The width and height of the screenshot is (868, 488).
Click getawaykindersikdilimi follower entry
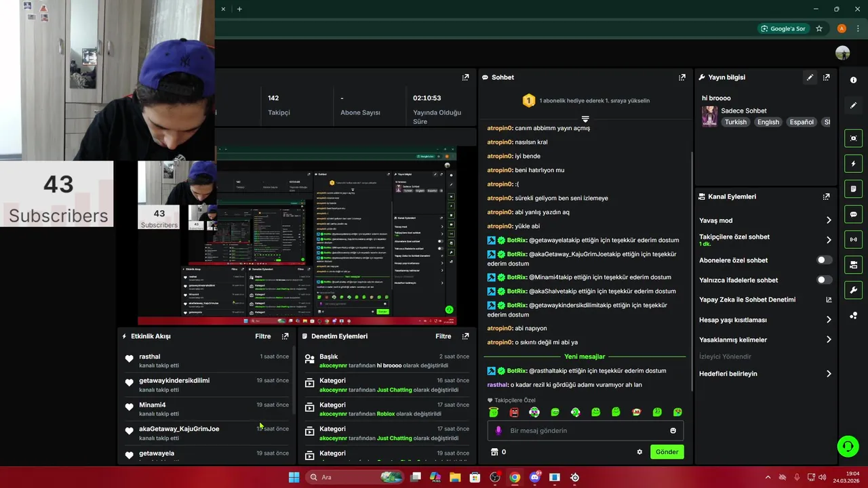(174, 381)
